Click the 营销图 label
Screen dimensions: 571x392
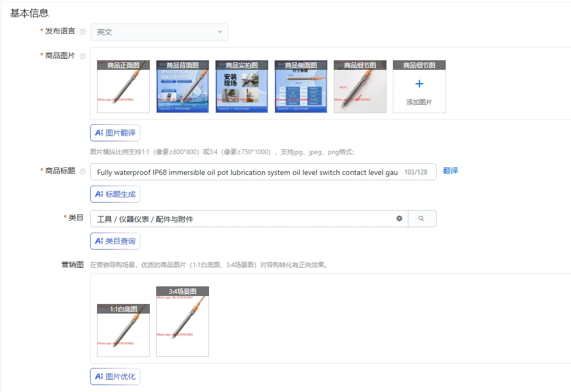pyautogui.click(x=73, y=265)
